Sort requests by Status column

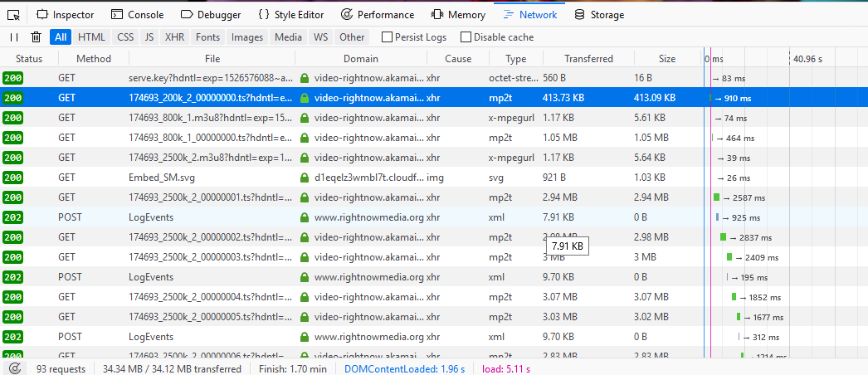[28, 58]
